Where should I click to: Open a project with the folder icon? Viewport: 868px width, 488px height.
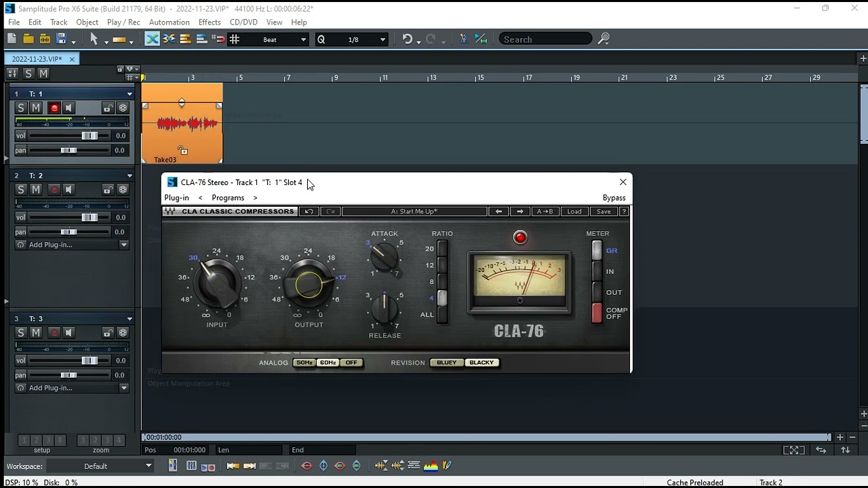click(28, 39)
